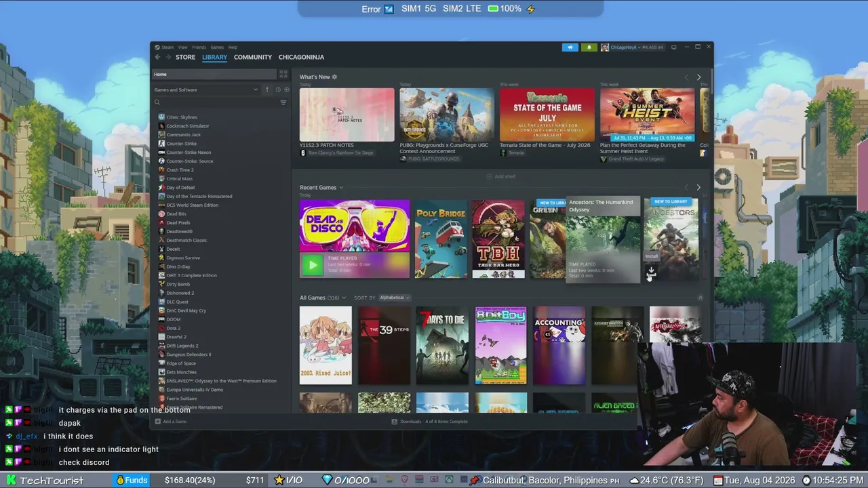Screen dimensions: 868x488
Task: Click the What's New settings gear
Action: [334, 77]
